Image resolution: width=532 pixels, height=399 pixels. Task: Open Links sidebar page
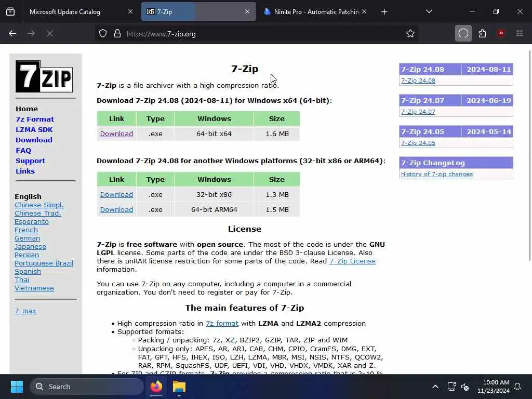click(x=25, y=171)
